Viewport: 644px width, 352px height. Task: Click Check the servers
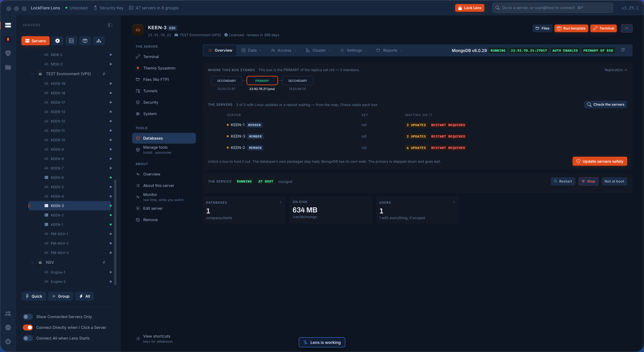(x=606, y=104)
